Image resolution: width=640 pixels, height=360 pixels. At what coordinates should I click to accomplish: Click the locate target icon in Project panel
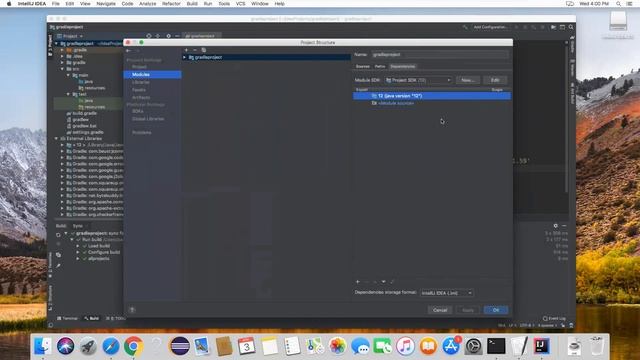click(149, 36)
